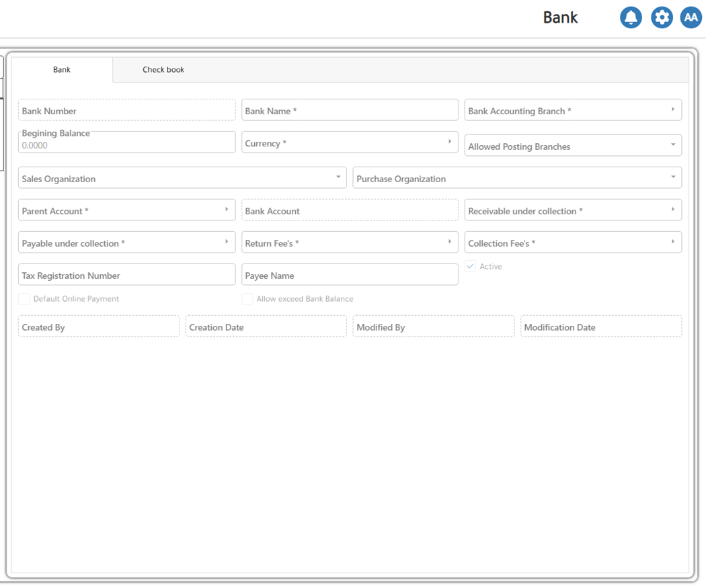Open the notifications bell icon
Screen dimensions: 706x588
[x=631, y=17]
